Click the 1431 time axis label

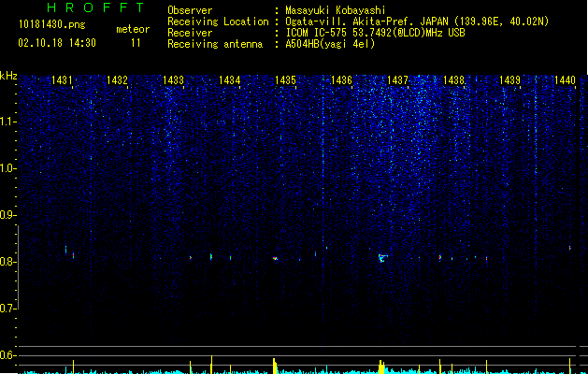click(x=62, y=80)
